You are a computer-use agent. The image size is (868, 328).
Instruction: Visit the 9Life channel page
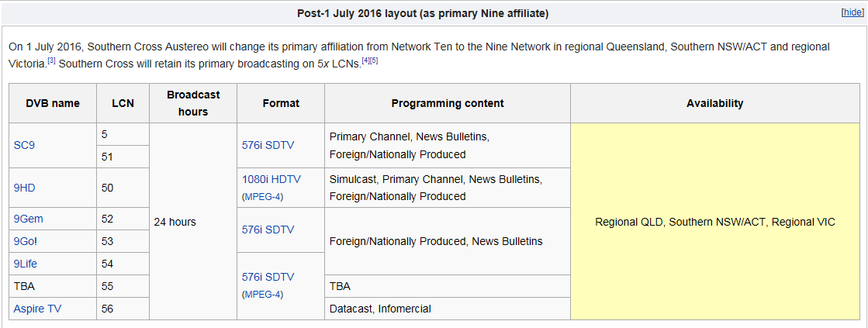(x=26, y=264)
